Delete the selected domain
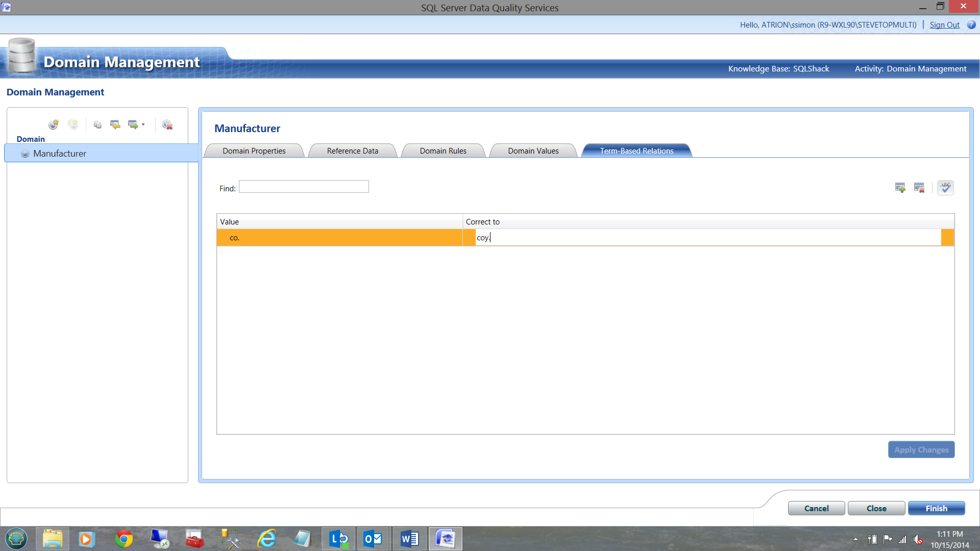This screenshot has height=551, width=980. [x=167, y=124]
